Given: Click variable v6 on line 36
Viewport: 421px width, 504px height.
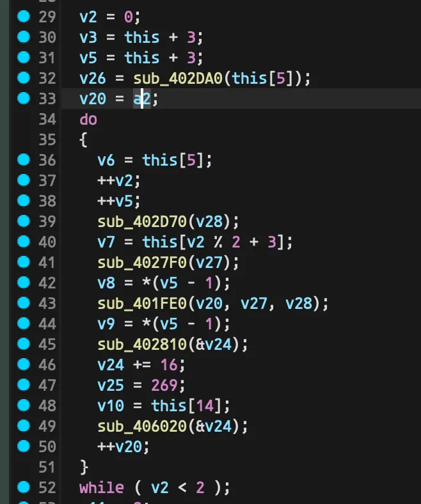Looking at the screenshot, I should click(106, 160).
